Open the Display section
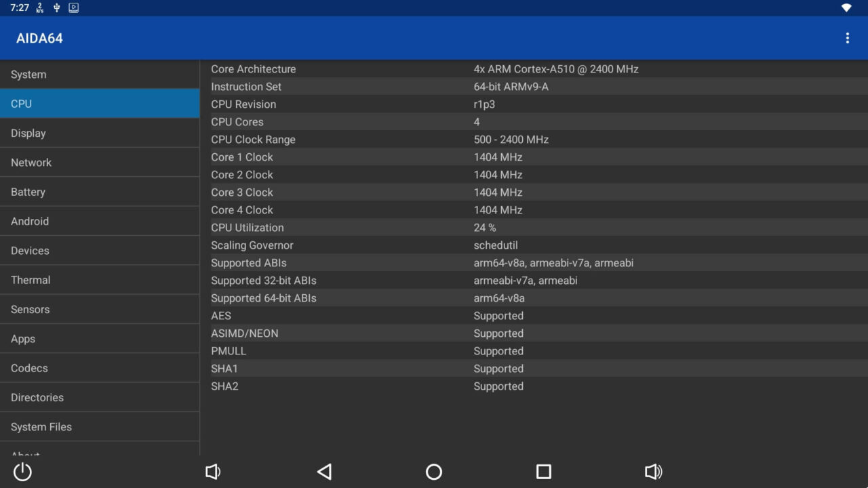868x488 pixels. point(100,134)
